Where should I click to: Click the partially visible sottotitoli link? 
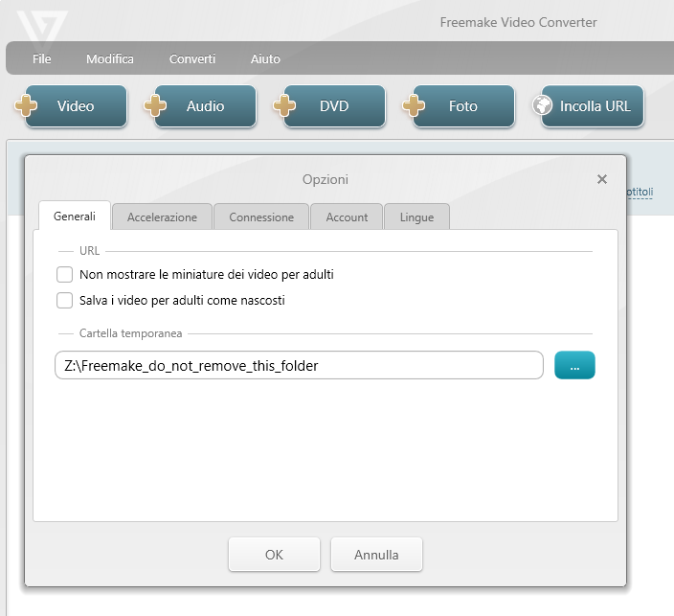[640, 192]
